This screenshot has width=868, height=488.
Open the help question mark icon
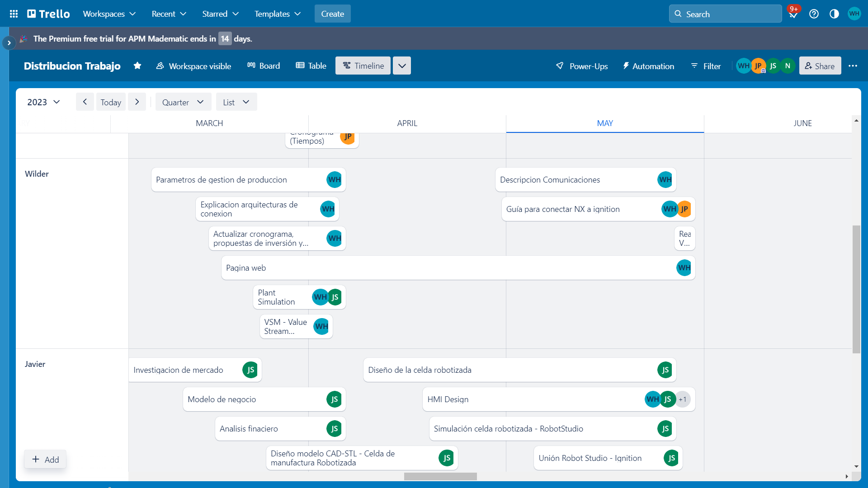814,14
